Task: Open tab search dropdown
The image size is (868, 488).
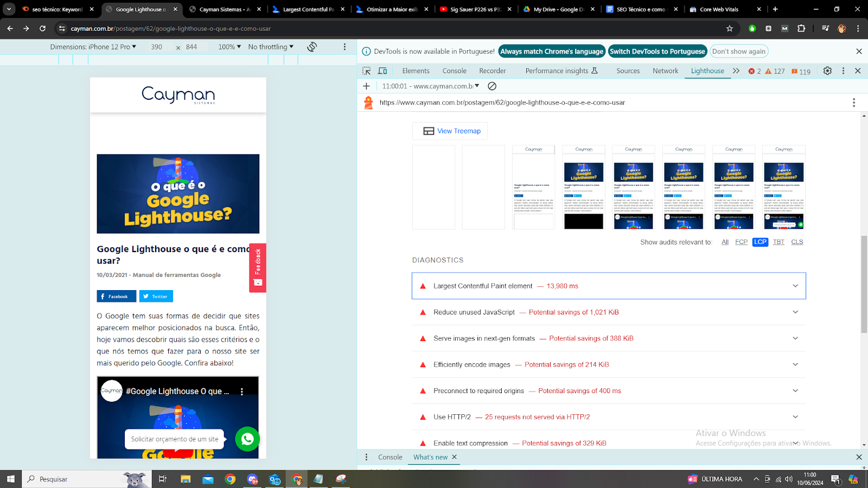Action: point(9,9)
